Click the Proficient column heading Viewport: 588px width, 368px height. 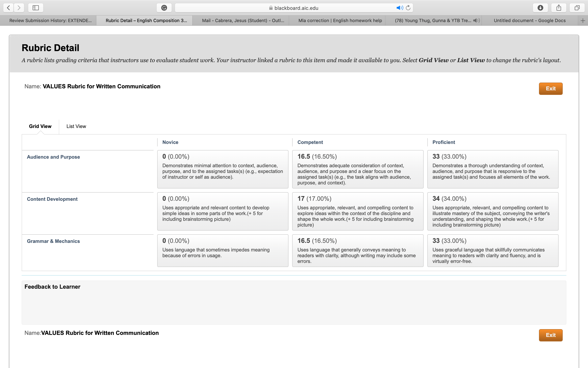click(x=444, y=142)
